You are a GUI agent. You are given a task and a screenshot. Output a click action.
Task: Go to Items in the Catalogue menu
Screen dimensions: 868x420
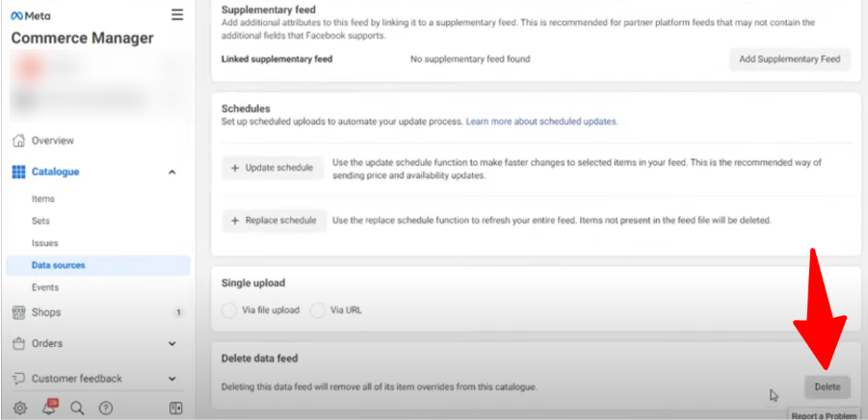click(x=43, y=198)
